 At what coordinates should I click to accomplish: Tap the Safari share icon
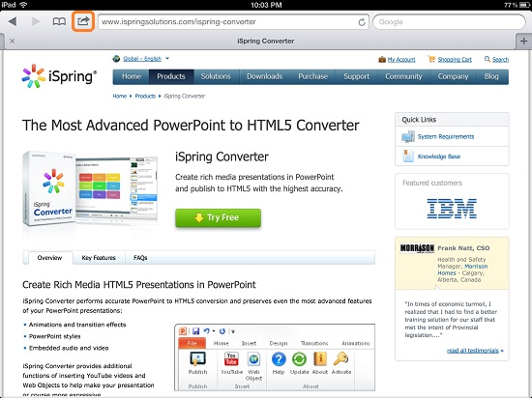point(83,21)
